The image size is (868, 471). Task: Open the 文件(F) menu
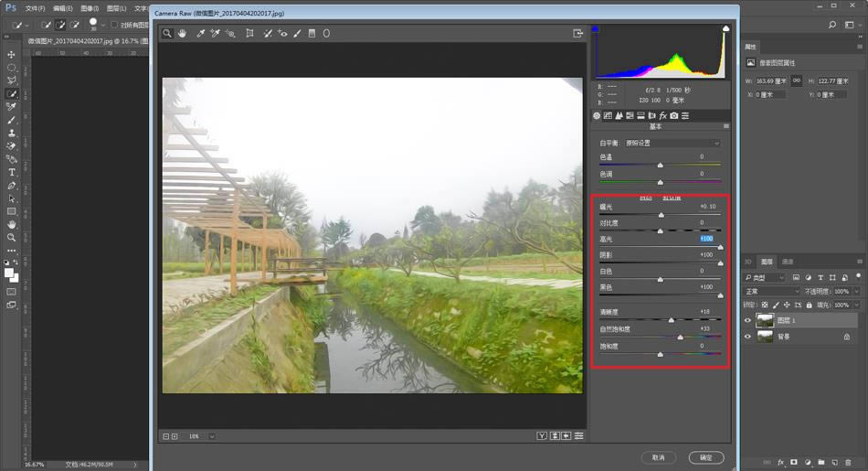[x=35, y=8]
